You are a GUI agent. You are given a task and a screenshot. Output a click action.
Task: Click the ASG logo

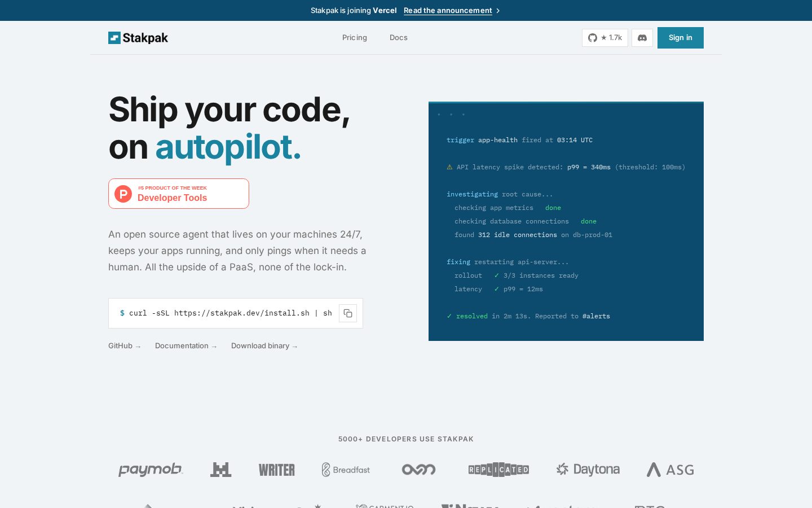(670, 470)
